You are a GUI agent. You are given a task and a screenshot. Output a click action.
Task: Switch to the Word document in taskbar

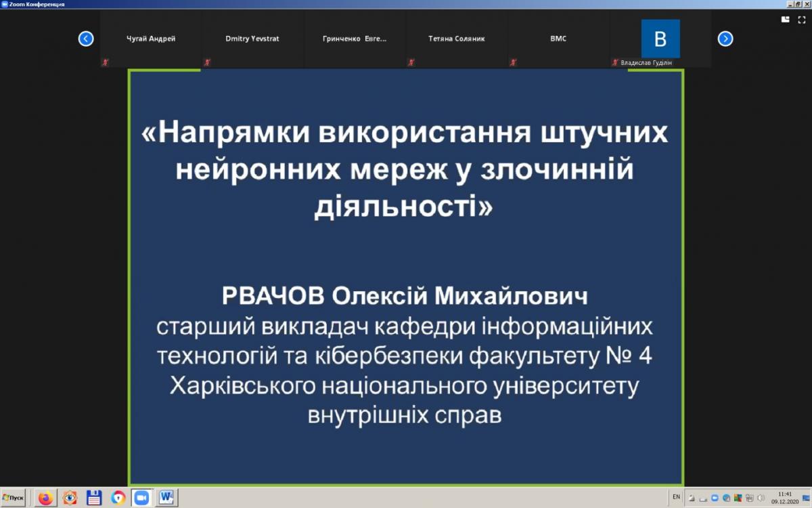[166, 498]
